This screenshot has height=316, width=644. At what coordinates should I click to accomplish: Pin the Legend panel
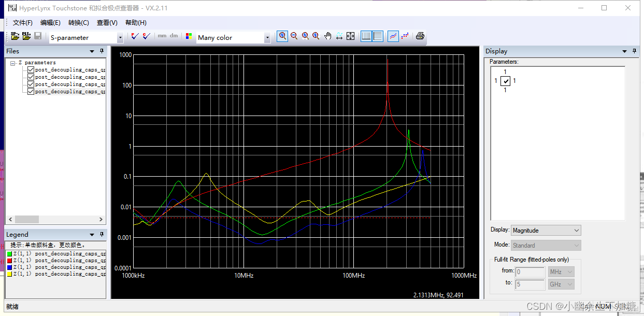click(102, 234)
